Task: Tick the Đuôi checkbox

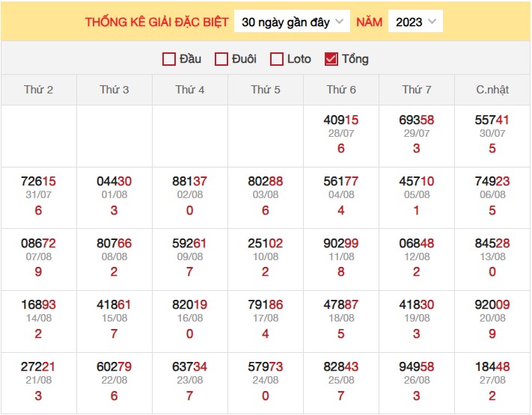Action: pyautogui.click(x=221, y=59)
